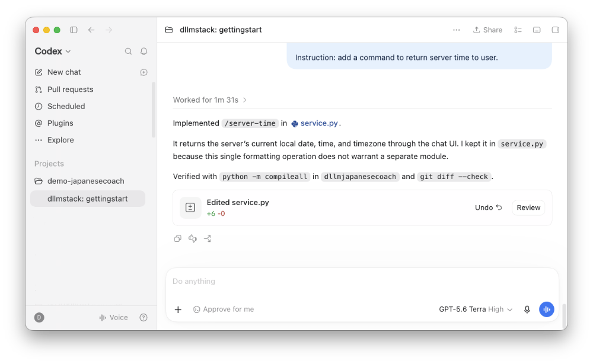Image resolution: width=593 pixels, height=364 pixels.
Task: Click the blue voice waveform button
Action: [547, 309]
